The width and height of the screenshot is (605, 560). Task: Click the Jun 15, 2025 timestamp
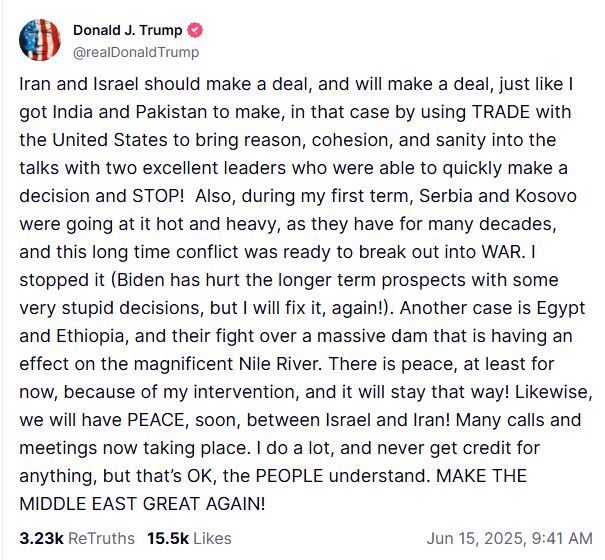point(475,538)
